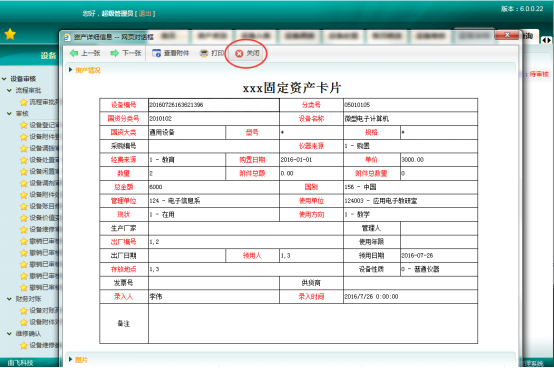Click the 购置日期 value 2016-01-01
The height and width of the screenshot is (368, 554).
coord(296,160)
